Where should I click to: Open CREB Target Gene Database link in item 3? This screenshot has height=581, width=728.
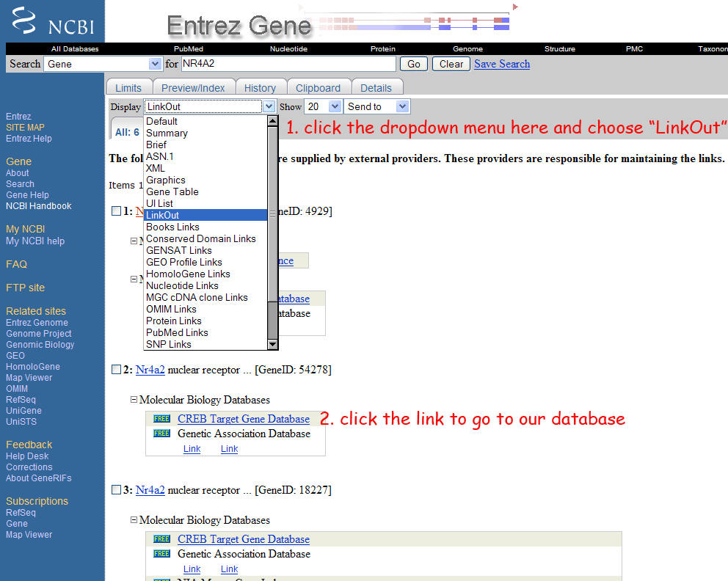coord(244,538)
